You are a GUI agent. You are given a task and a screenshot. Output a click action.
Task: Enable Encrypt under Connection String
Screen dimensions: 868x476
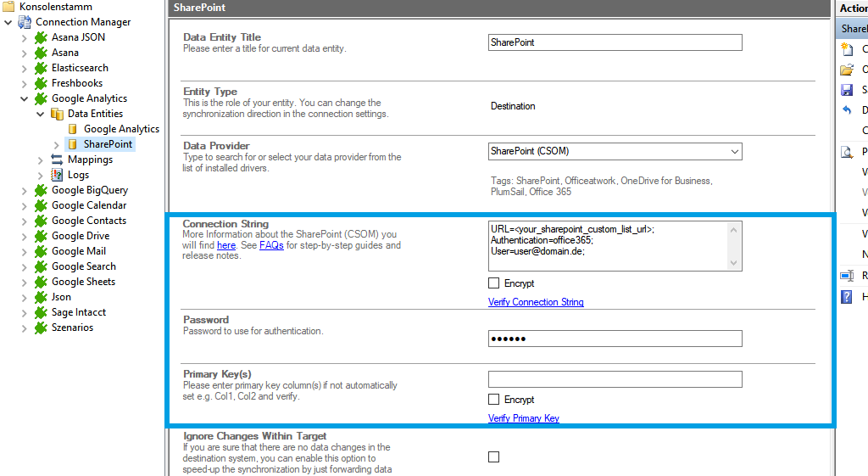(494, 283)
